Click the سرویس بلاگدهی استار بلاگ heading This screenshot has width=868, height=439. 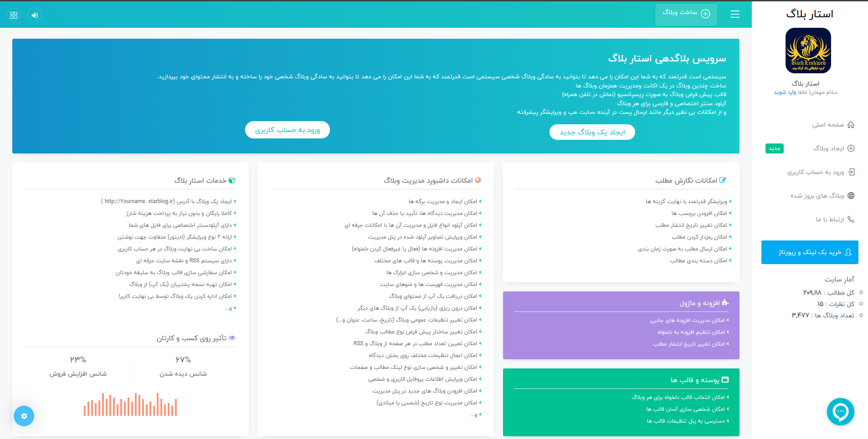coord(667,58)
